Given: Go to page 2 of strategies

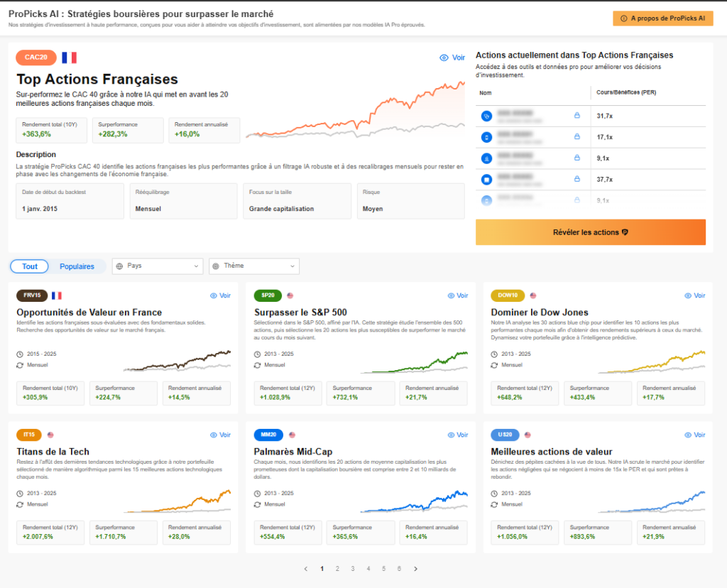Looking at the screenshot, I should [x=337, y=569].
